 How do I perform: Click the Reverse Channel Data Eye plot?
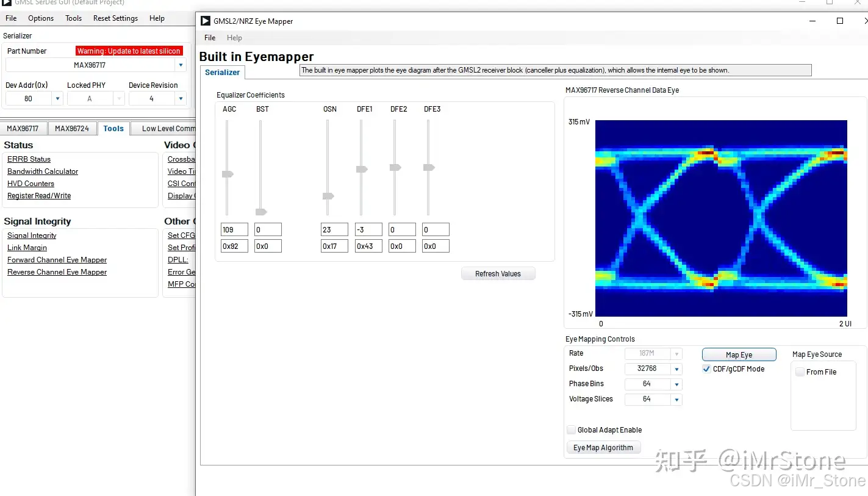721,218
